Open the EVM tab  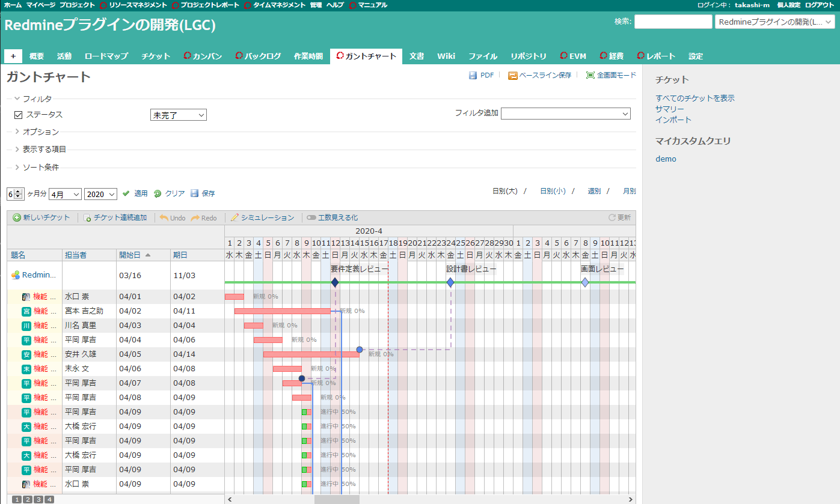(x=573, y=56)
